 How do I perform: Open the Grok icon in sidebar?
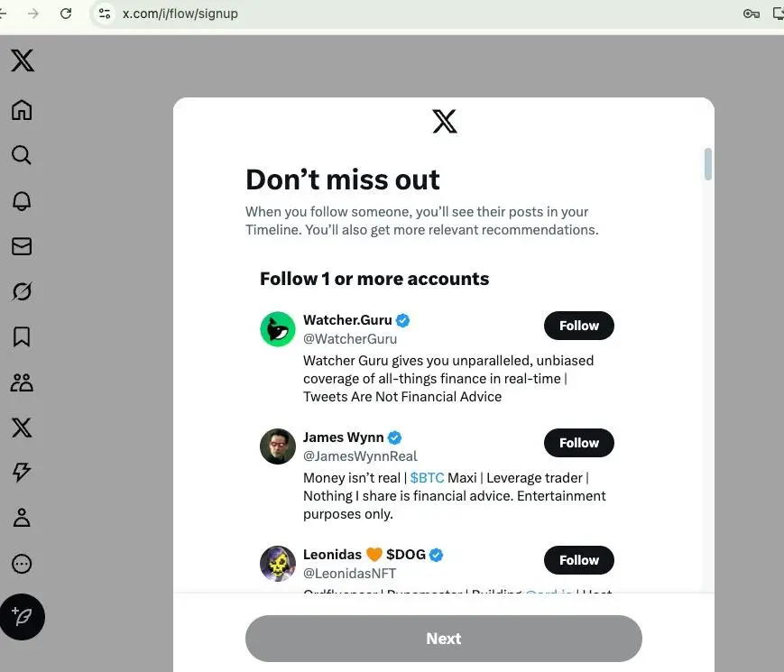(22, 291)
